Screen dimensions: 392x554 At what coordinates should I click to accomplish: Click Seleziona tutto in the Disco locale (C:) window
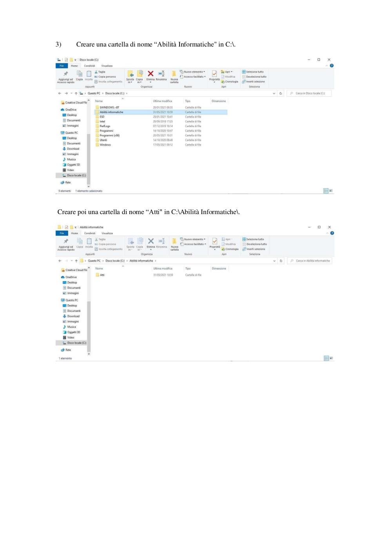253,72
